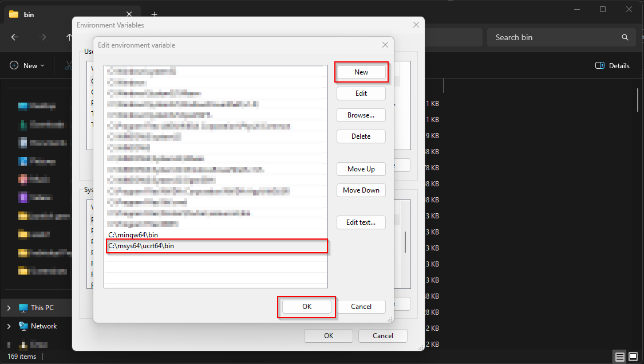The height and width of the screenshot is (364, 644).
Task: Close the Edit environment variable dialog
Action: coord(386,45)
